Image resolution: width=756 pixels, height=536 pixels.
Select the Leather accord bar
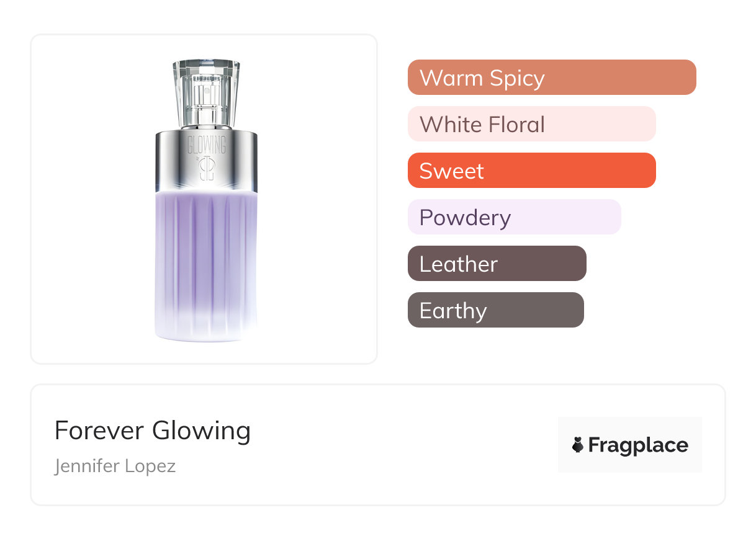[x=497, y=264]
